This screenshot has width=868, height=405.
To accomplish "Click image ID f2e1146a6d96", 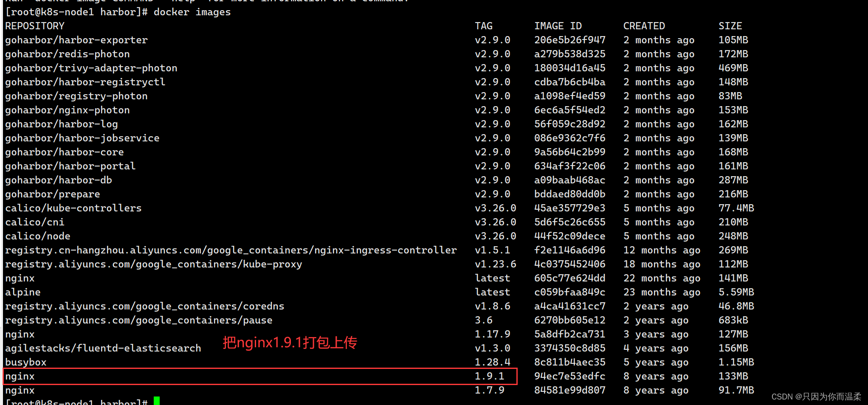I will tap(570, 250).
